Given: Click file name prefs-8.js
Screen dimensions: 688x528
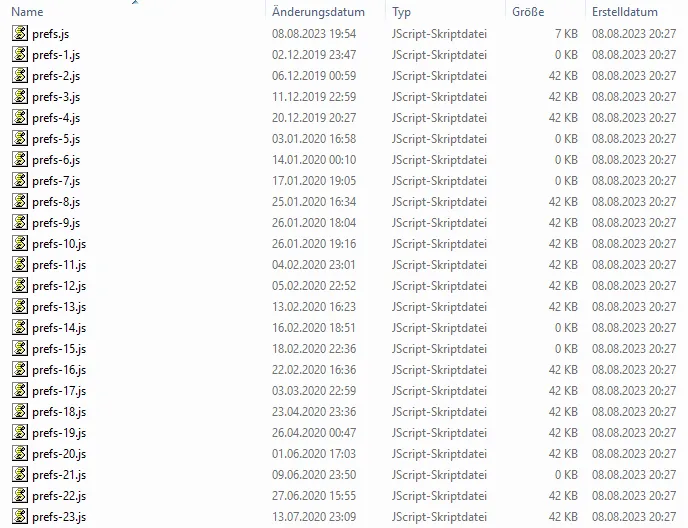Looking at the screenshot, I should click(x=56, y=202).
